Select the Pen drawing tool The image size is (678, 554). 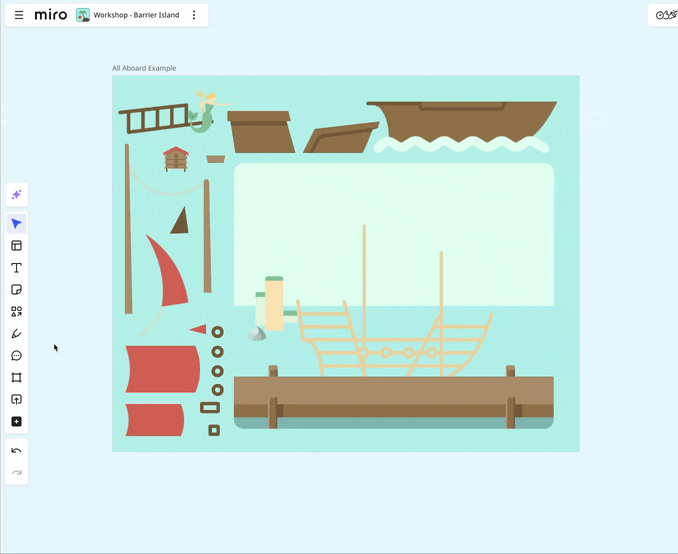coord(16,333)
